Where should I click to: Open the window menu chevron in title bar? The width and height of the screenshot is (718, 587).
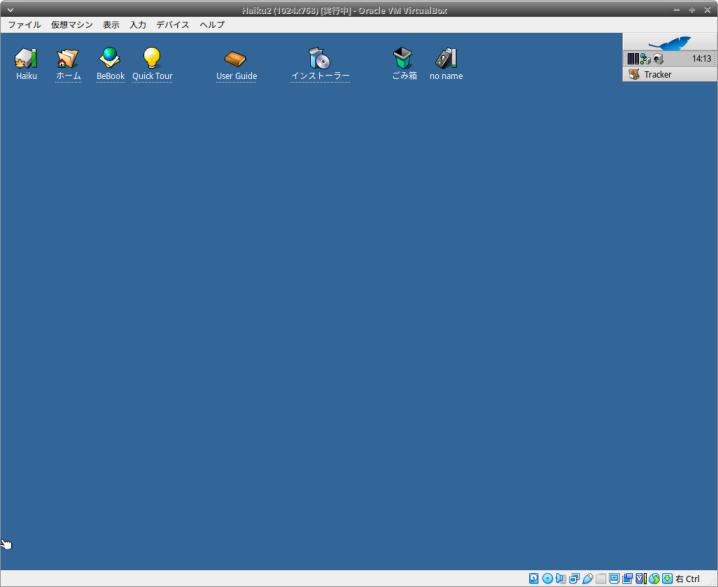(10, 10)
